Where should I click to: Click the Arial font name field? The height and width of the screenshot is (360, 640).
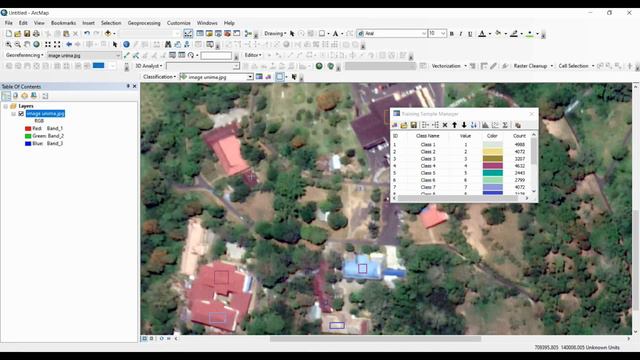click(x=391, y=33)
